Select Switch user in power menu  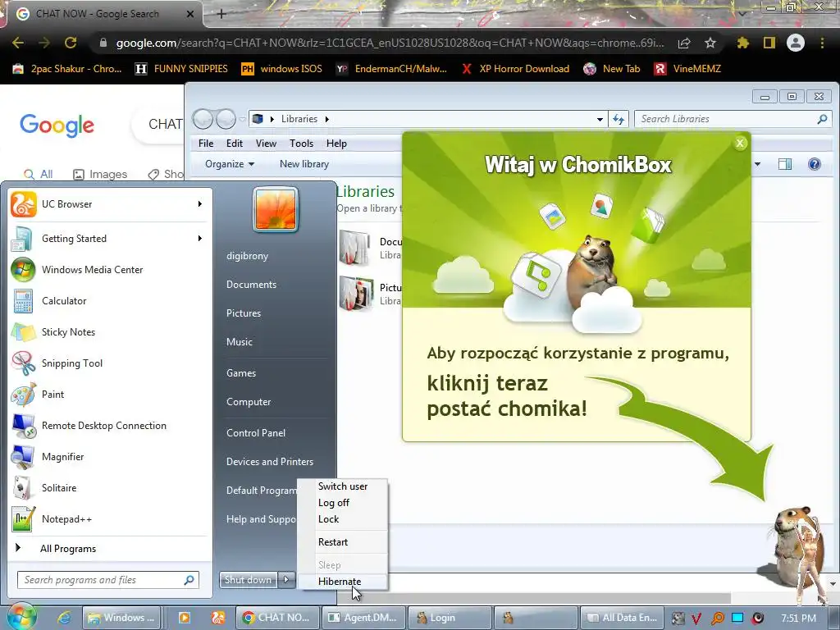[343, 486]
